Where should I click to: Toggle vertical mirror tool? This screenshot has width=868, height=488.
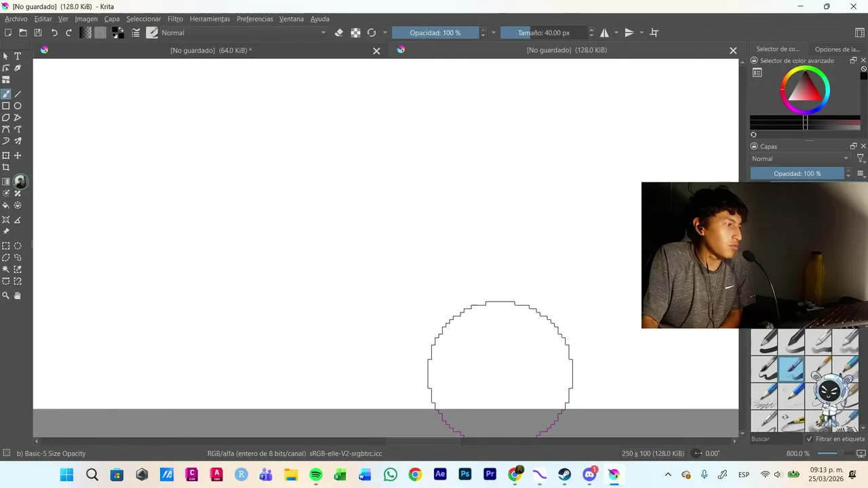(x=629, y=33)
